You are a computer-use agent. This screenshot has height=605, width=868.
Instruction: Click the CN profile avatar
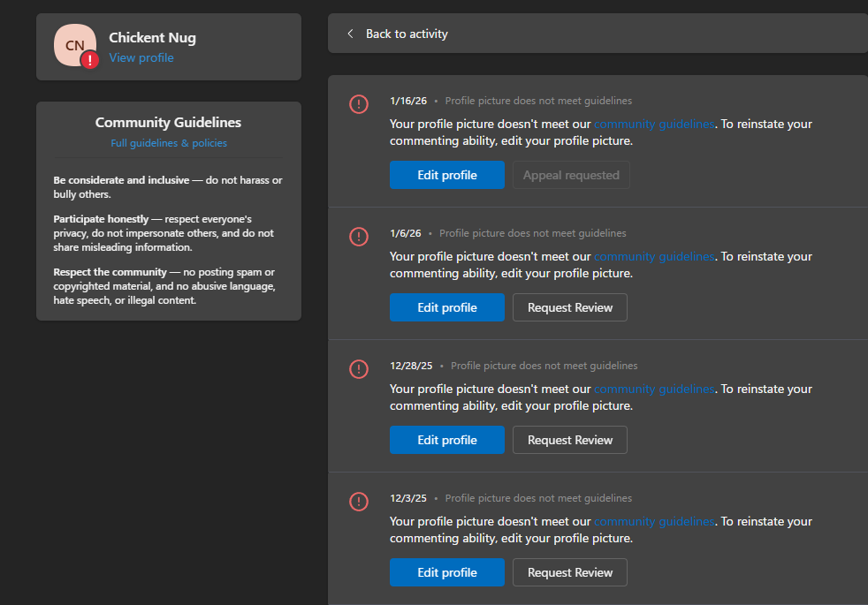coord(75,45)
